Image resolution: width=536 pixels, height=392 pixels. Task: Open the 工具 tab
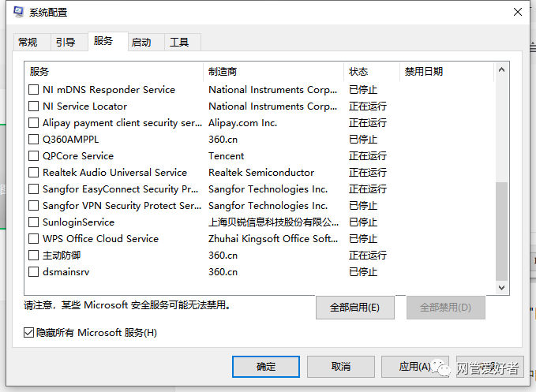179,43
